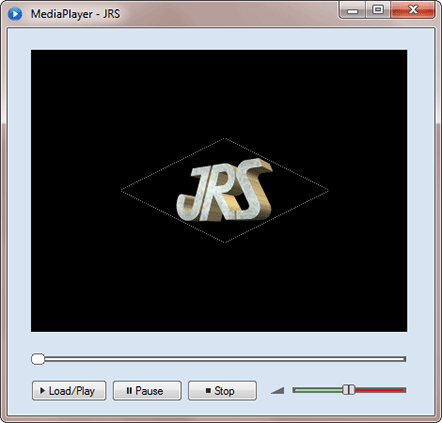Click the gray volume wedge icon
Screen dimensions: 442x423
click(277, 390)
